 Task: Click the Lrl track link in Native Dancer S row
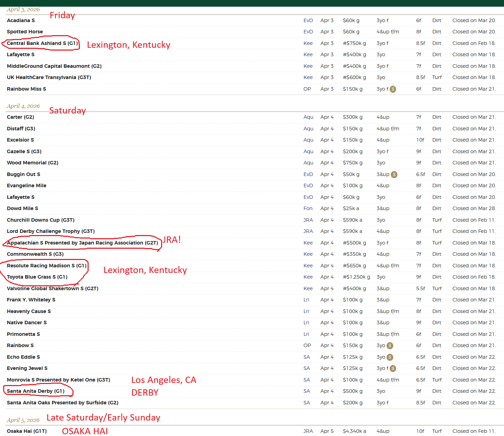pos(306,323)
